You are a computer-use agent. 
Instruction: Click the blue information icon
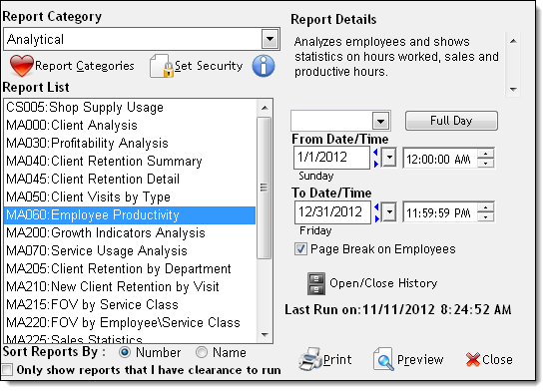click(264, 66)
